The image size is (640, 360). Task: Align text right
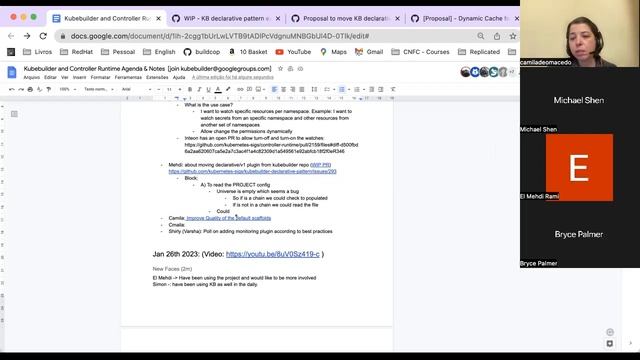[293, 89]
